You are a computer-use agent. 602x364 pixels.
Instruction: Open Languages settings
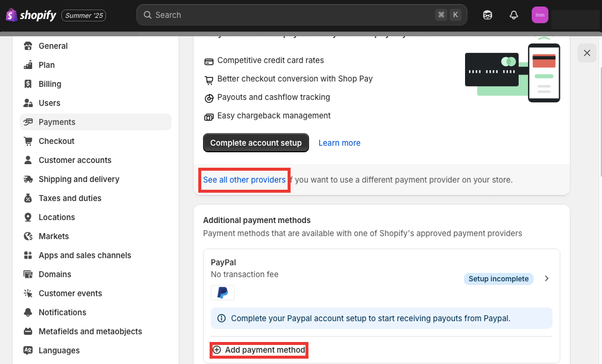(x=96, y=350)
